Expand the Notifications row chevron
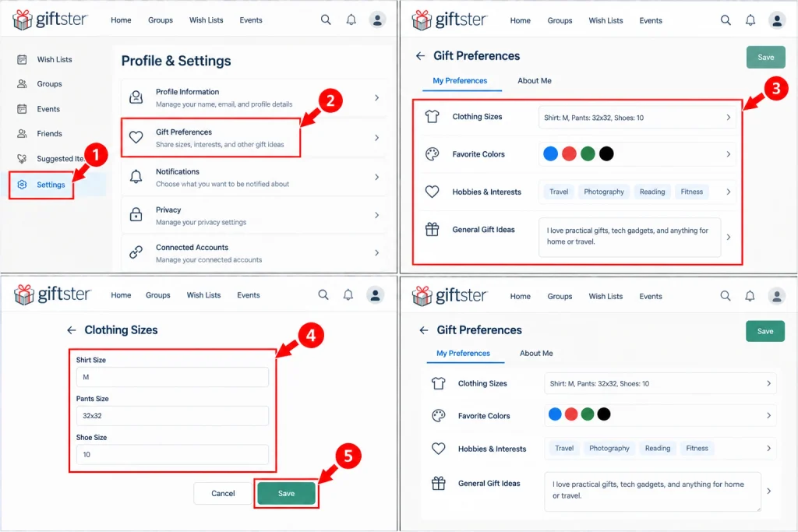Viewport: 798px width, 532px height. 376,177
